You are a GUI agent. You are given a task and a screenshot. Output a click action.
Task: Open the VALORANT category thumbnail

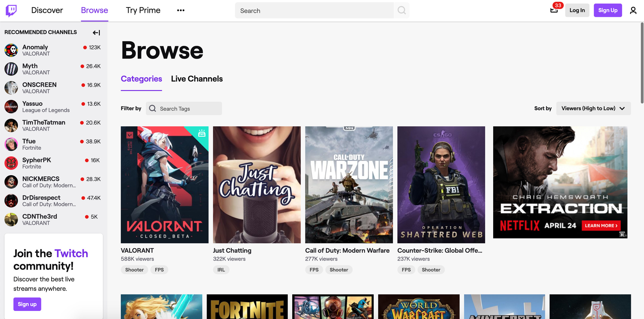pyautogui.click(x=164, y=185)
